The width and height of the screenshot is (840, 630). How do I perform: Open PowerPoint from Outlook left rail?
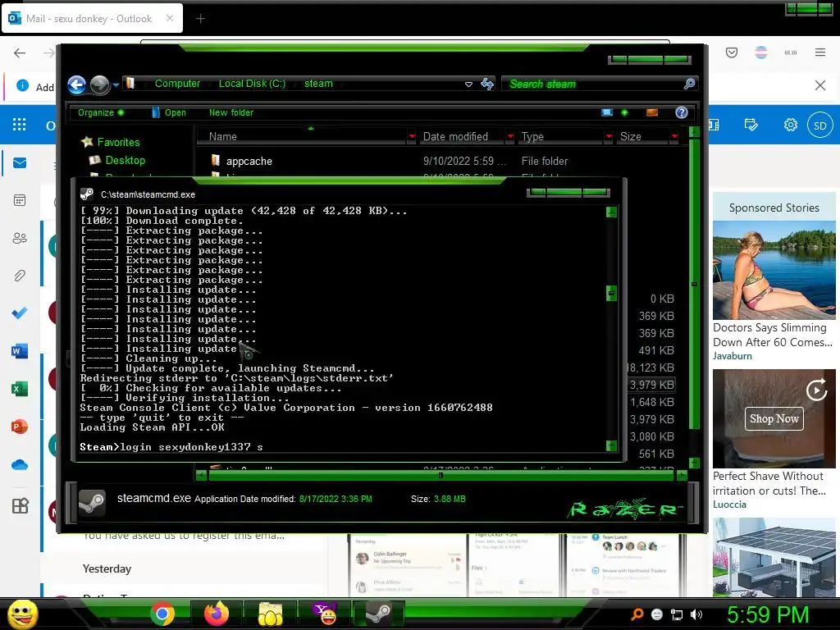click(x=20, y=427)
